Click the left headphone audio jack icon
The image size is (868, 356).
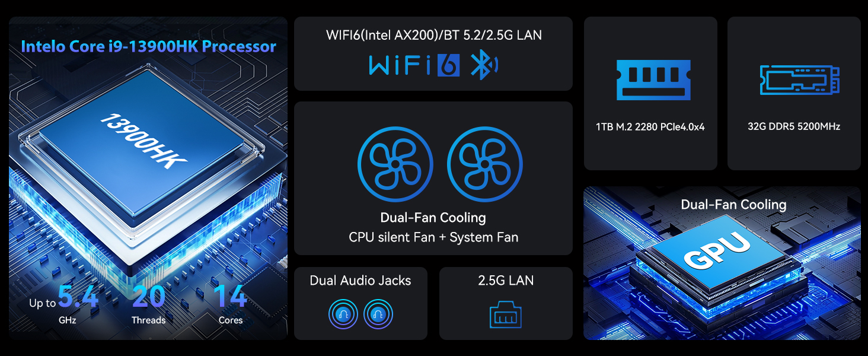[343, 314]
